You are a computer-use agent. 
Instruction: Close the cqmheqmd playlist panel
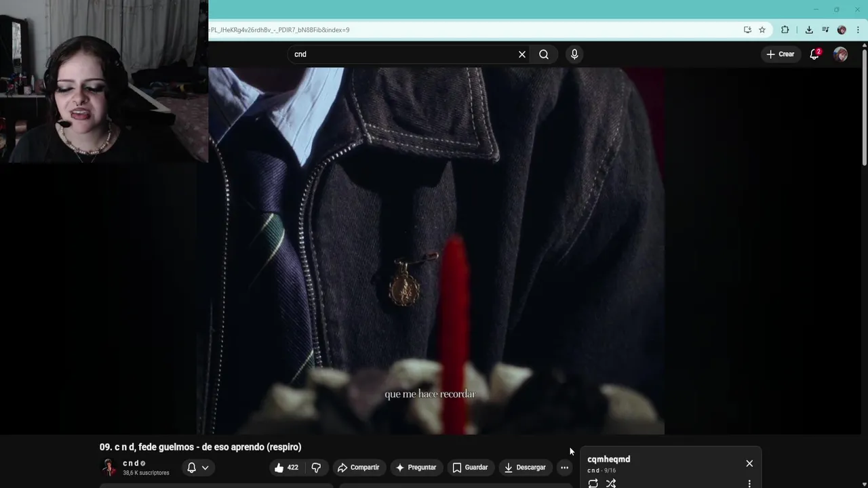pos(749,464)
